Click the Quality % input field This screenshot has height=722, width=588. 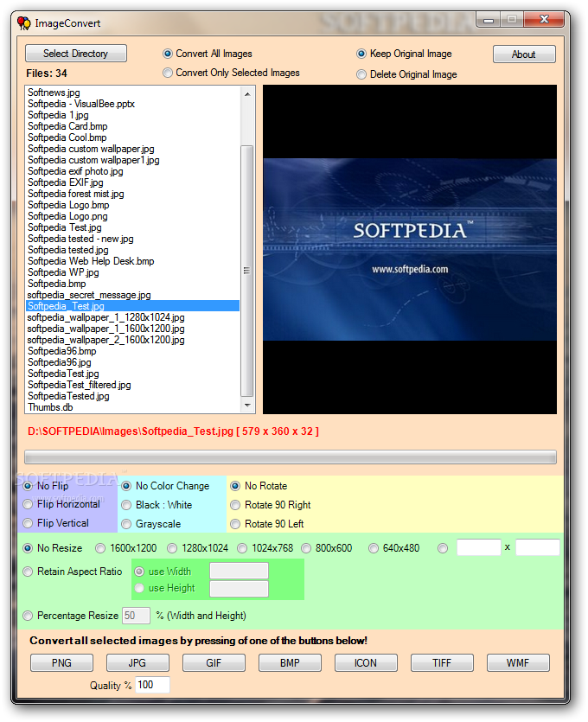pyautogui.click(x=152, y=685)
